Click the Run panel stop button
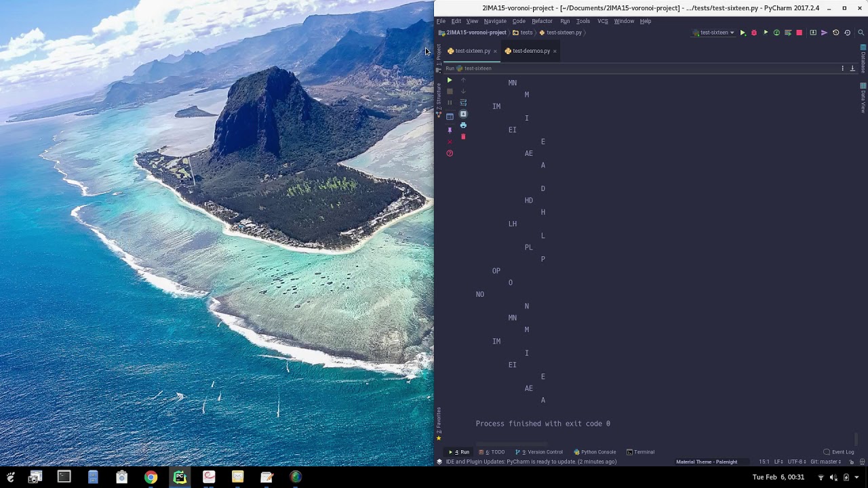The width and height of the screenshot is (868, 488). [449, 91]
